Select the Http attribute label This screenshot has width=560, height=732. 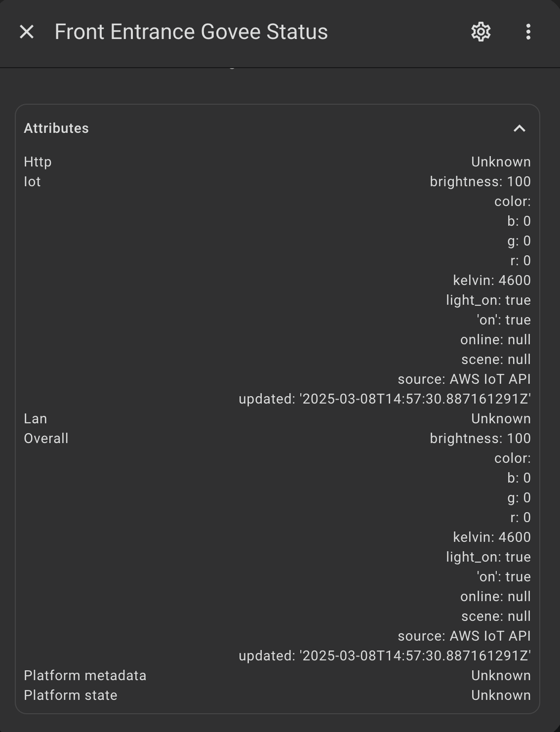pyautogui.click(x=38, y=162)
